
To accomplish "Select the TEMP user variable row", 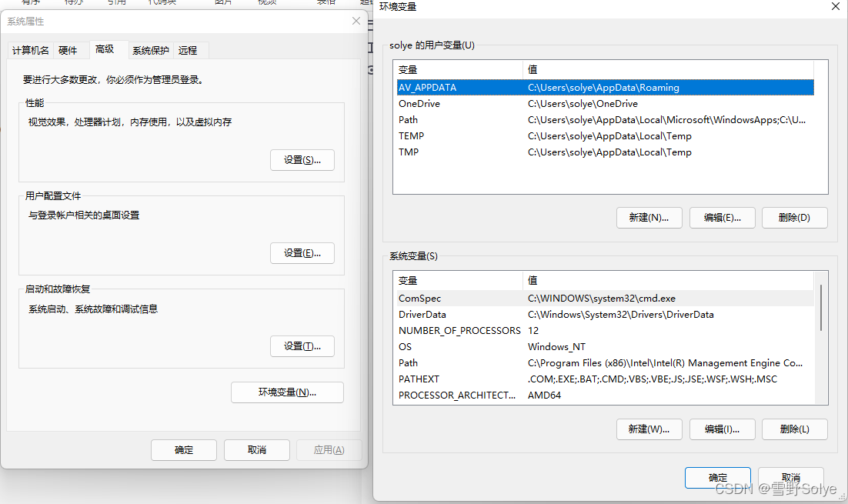I will [605, 135].
